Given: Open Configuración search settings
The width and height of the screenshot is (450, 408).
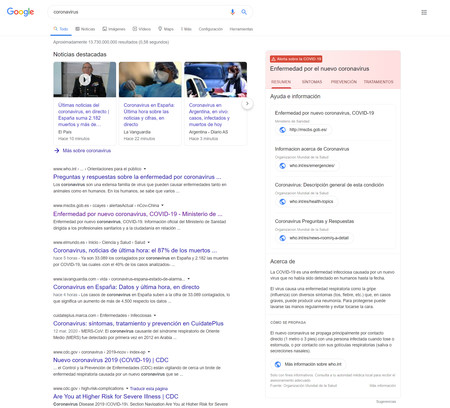Looking at the screenshot, I should point(211,29).
